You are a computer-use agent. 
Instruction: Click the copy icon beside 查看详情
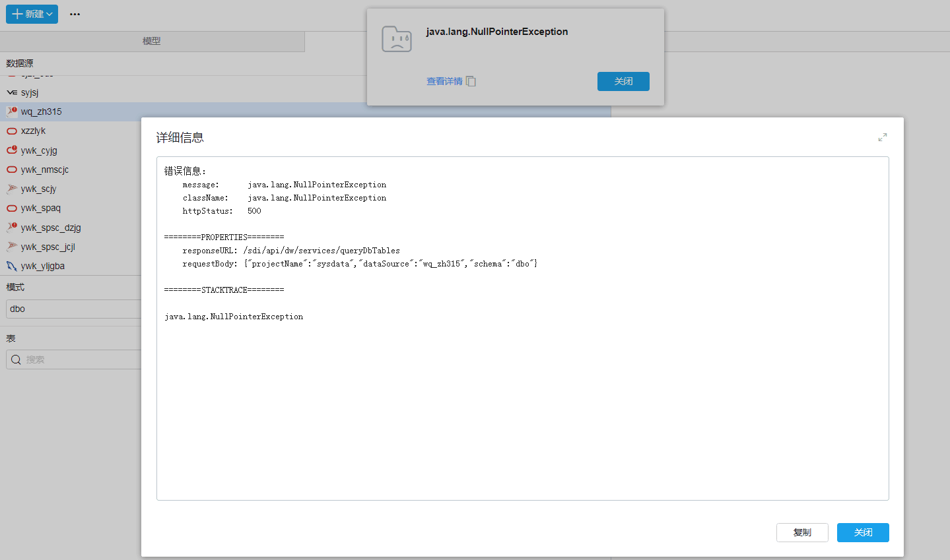click(x=471, y=81)
